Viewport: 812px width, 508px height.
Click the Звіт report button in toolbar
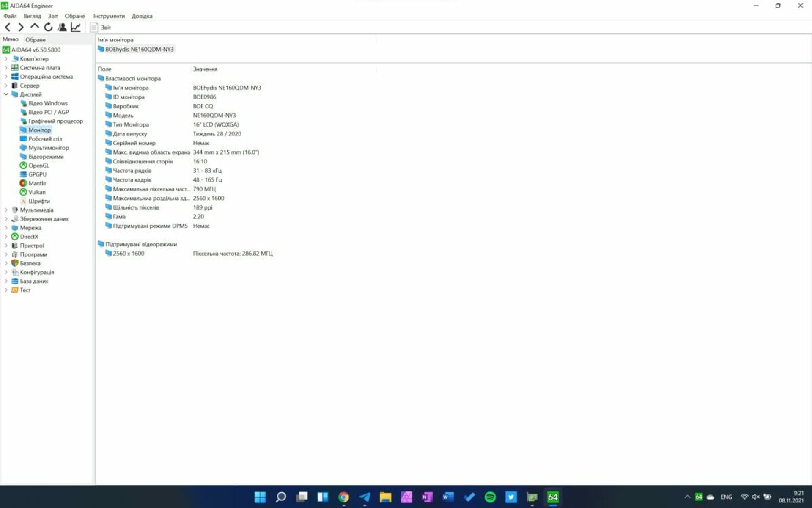[x=101, y=28]
